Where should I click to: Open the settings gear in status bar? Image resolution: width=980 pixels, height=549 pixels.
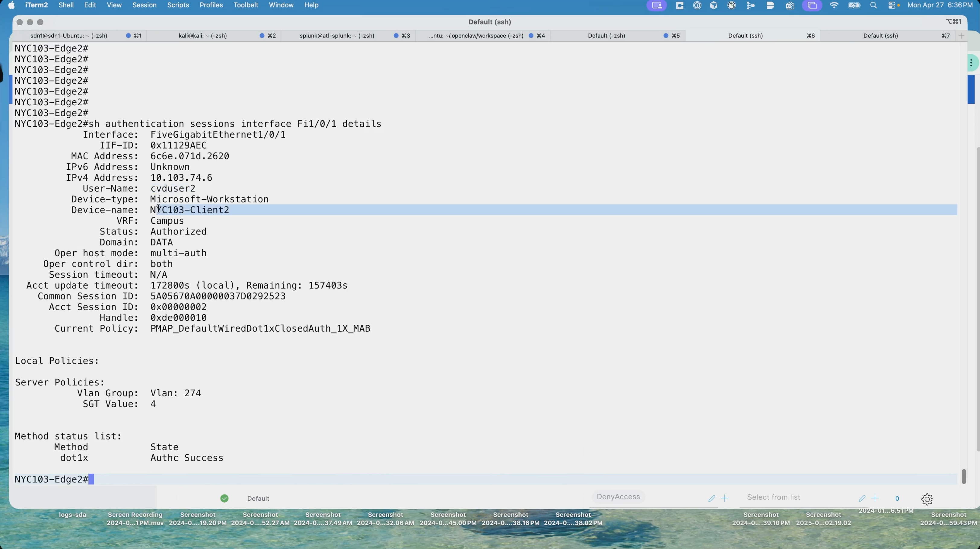[927, 499]
